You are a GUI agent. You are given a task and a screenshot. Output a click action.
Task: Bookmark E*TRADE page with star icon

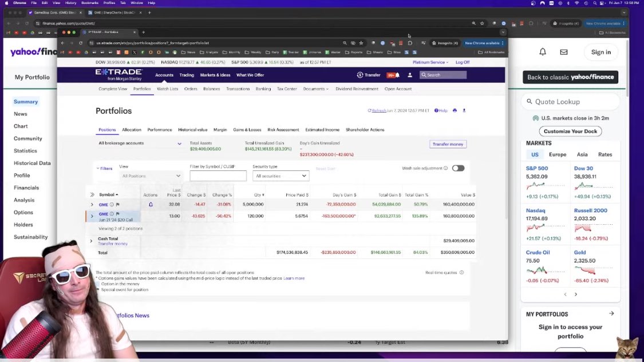[361, 43]
